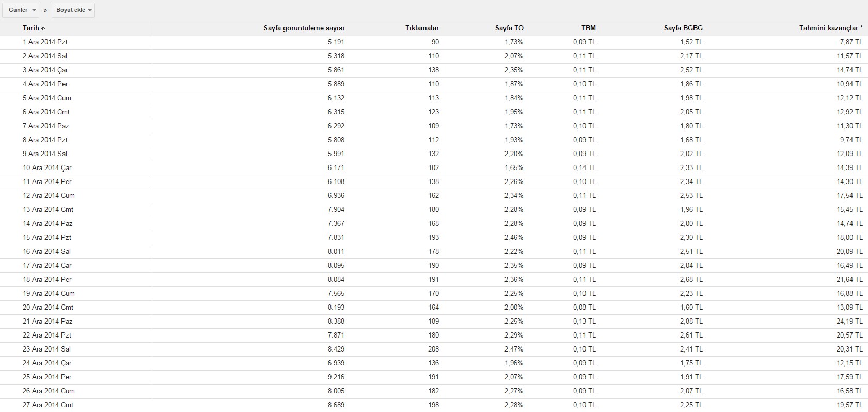This screenshot has width=868, height=412.
Task: Sort by Tarih column header
Action: (x=31, y=28)
